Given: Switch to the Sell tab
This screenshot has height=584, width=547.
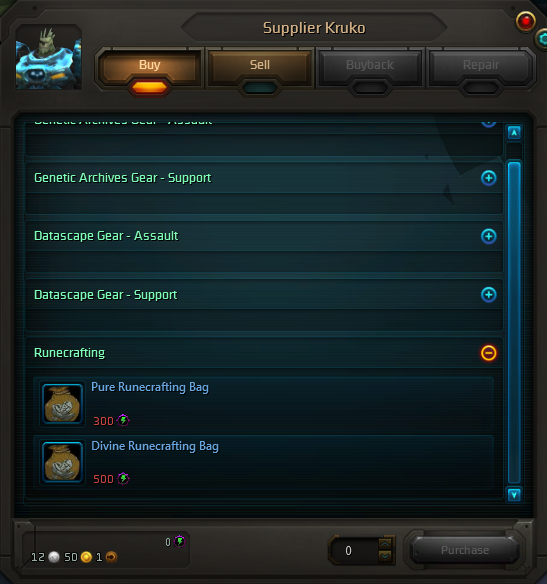Looking at the screenshot, I should point(260,66).
